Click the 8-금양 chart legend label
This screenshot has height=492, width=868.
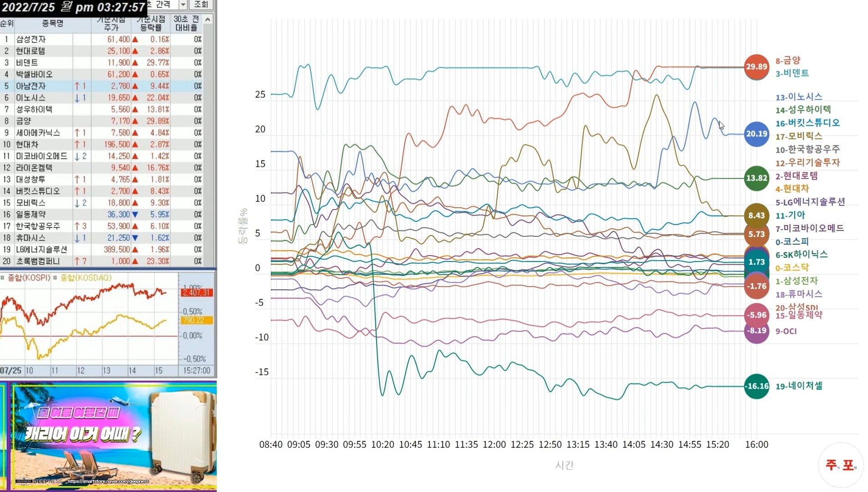click(788, 60)
